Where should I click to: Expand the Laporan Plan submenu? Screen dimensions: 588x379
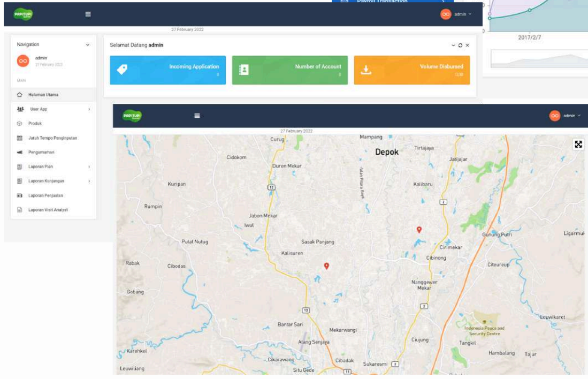pyautogui.click(x=89, y=167)
